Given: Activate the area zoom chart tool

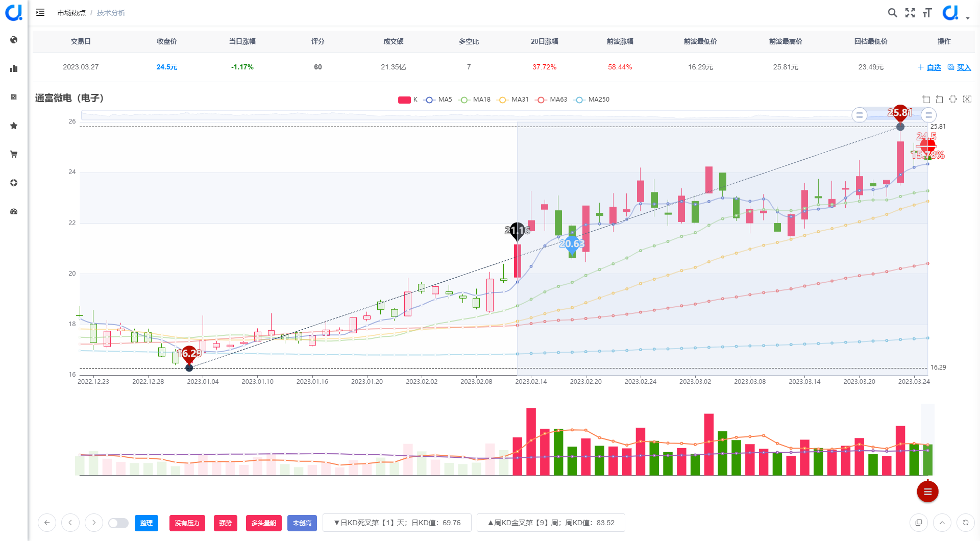Looking at the screenshot, I should [926, 100].
